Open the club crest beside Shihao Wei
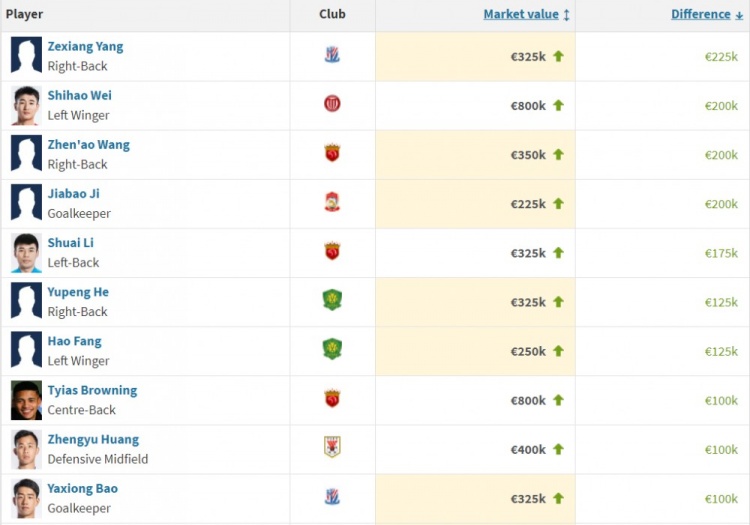Image resolution: width=750 pixels, height=525 pixels. point(332,104)
